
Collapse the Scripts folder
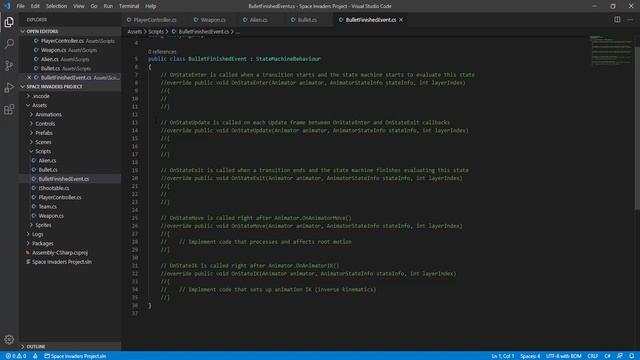coord(70,151)
